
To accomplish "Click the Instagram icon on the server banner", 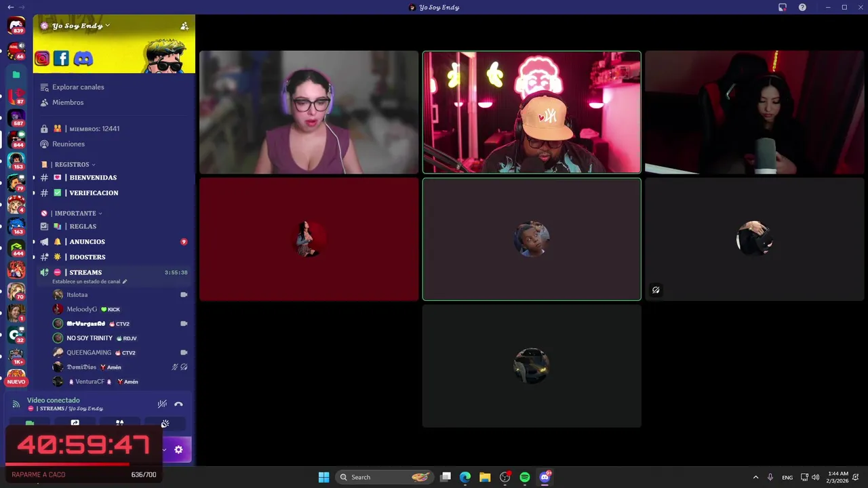I will (x=42, y=59).
